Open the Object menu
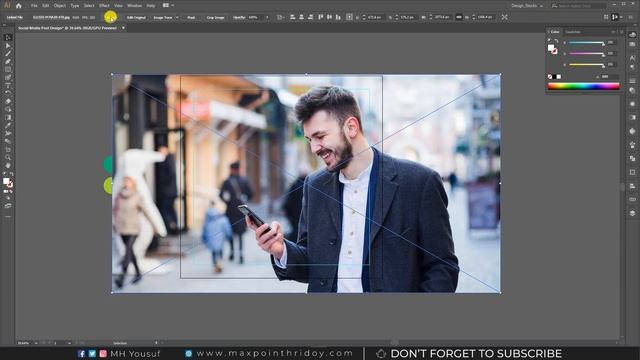Image resolution: width=640 pixels, height=360 pixels. [60, 6]
